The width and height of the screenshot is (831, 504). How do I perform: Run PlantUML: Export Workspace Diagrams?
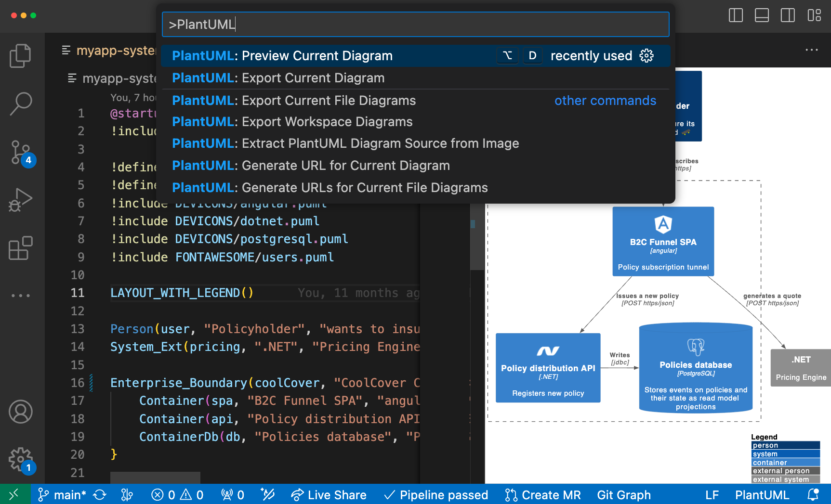tap(416, 122)
